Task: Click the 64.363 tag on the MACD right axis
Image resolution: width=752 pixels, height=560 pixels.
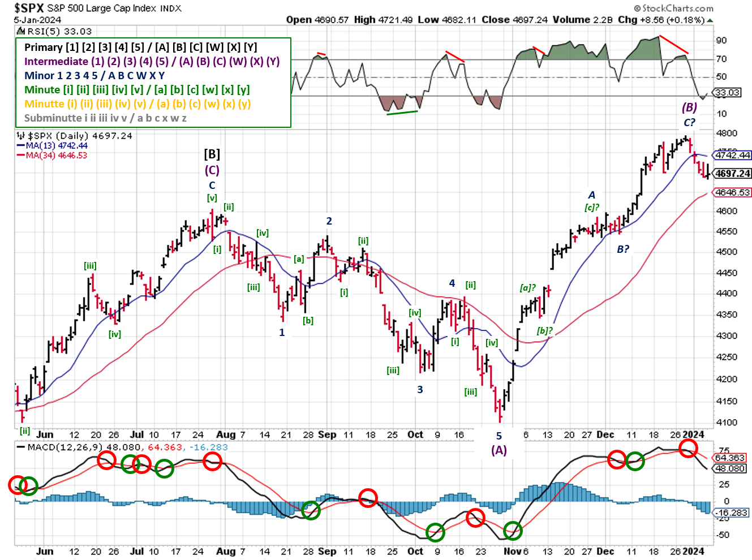Action: (x=730, y=458)
